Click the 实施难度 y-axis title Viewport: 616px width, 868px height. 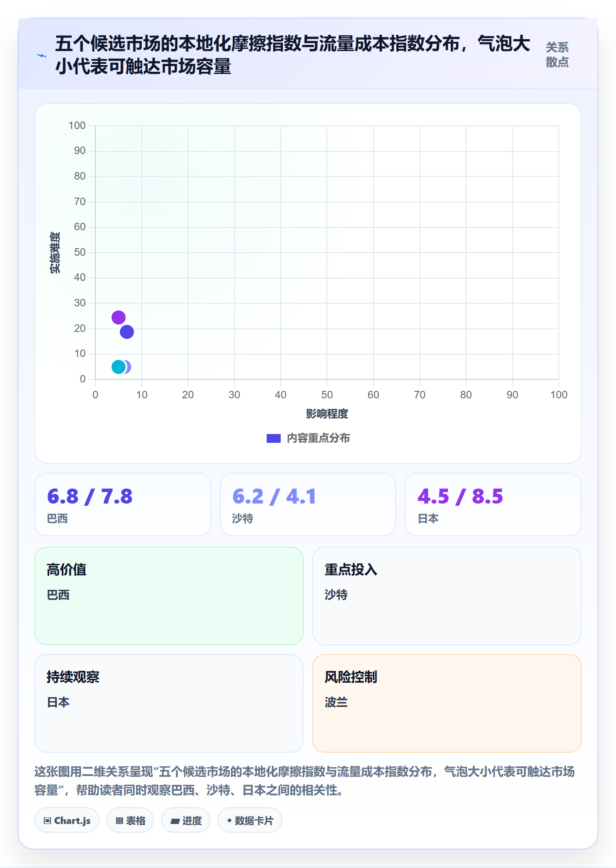[x=55, y=253]
